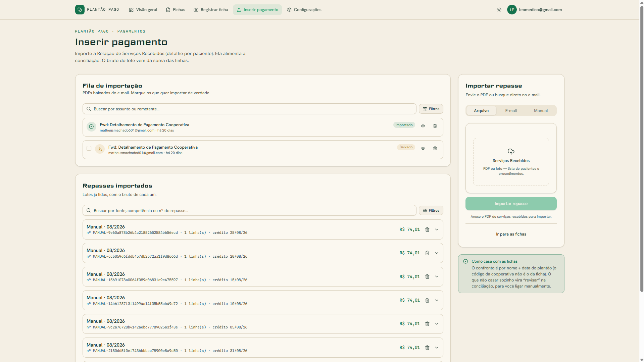Delete the Baixado email from queue
Viewport: 644px width, 362px height.
pos(435,148)
